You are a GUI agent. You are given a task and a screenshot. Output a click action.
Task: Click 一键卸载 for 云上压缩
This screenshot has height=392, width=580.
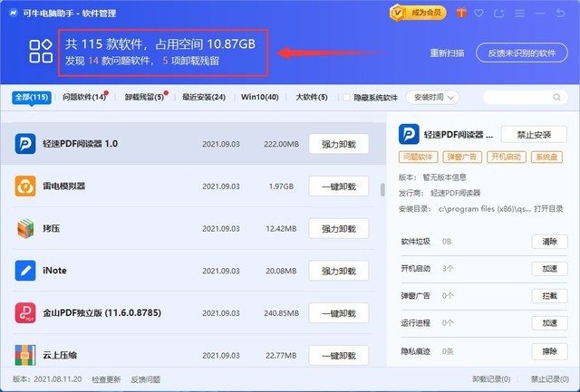[x=339, y=356]
